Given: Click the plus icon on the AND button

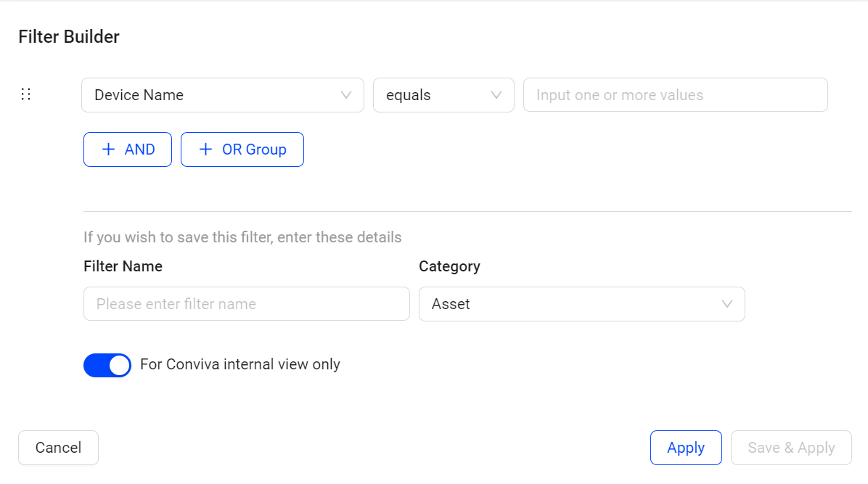Looking at the screenshot, I should [x=108, y=149].
